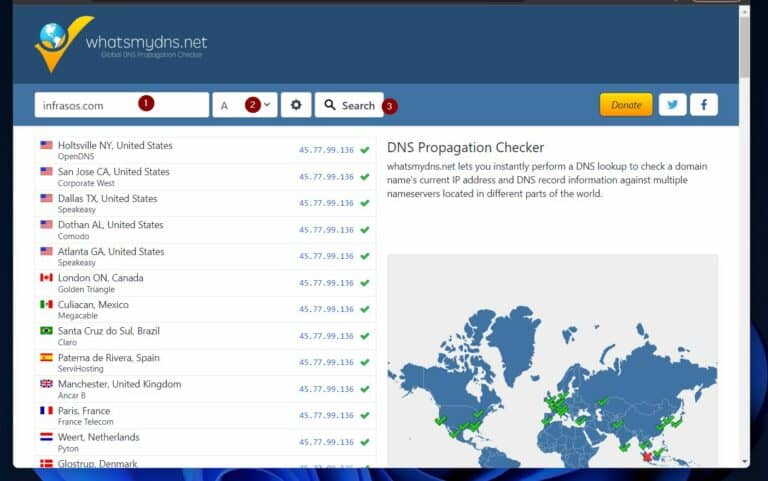The height and width of the screenshot is (481, 768).
Task: Click the IP address in Holtsville NY row
Action: (x=326, y=150)
